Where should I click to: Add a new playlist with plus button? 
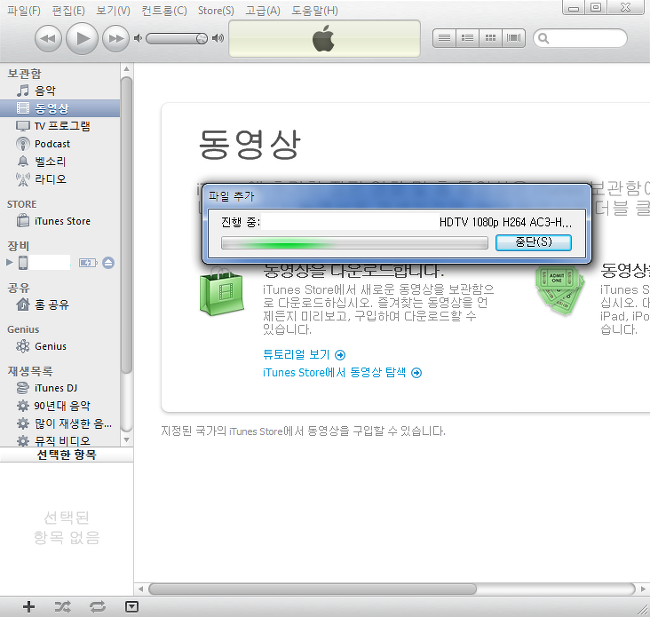point(29,607)
